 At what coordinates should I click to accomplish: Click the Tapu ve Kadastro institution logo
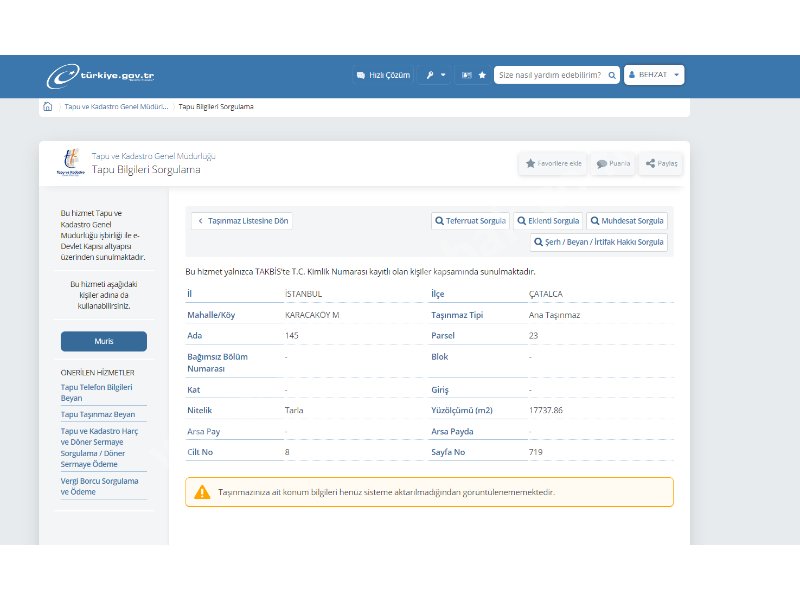click(70, 162)
